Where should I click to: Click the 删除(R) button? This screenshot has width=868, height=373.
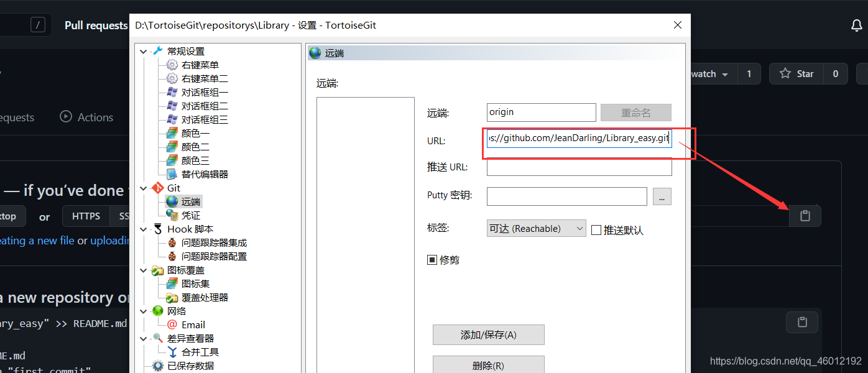click(x=488, y=365)
